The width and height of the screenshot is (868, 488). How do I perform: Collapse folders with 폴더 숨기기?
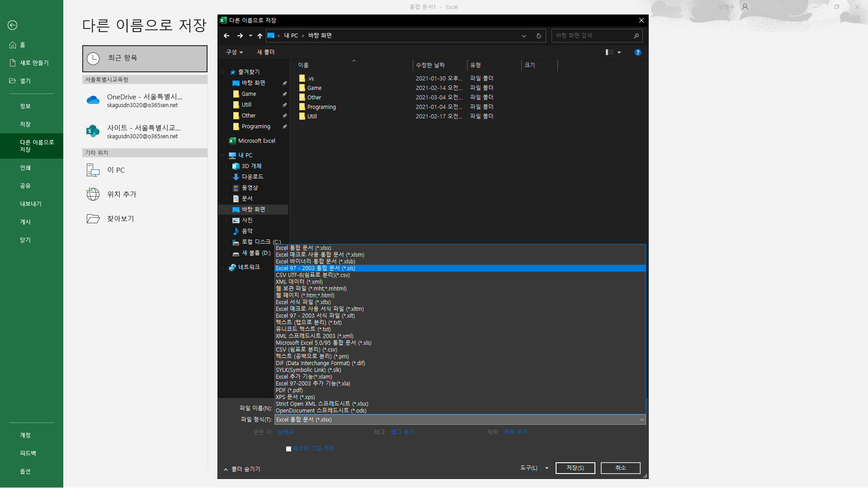pos(242,469)
